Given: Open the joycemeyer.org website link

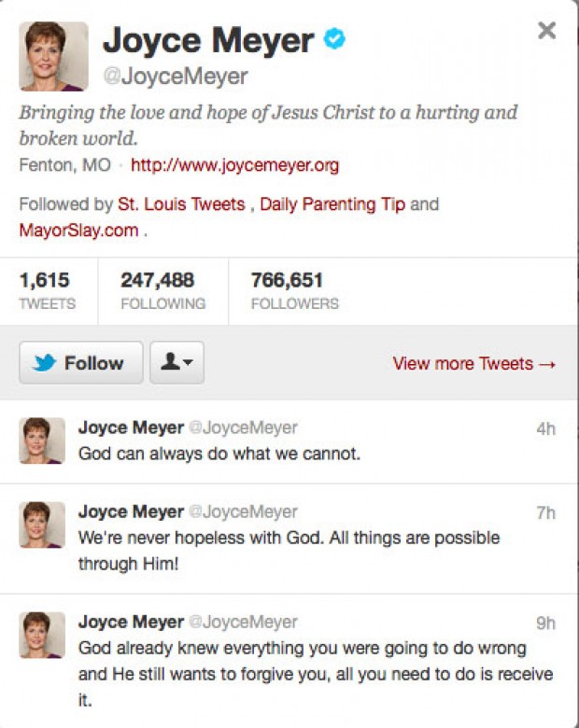Looking at the screenshot, I should click(234, 166).
